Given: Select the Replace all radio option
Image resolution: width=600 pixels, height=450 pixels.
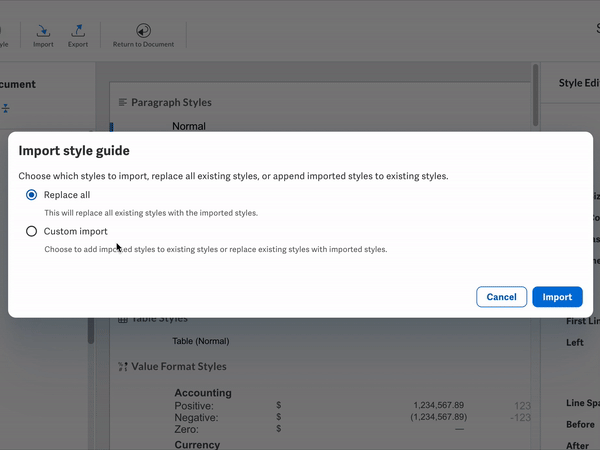Looking at the screenshot, I should click(32, 195).
